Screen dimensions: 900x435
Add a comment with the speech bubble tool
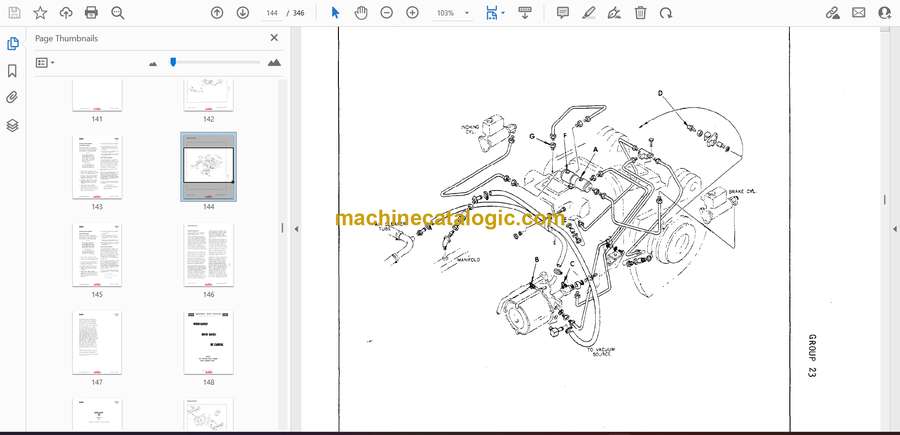pos(563,13)
